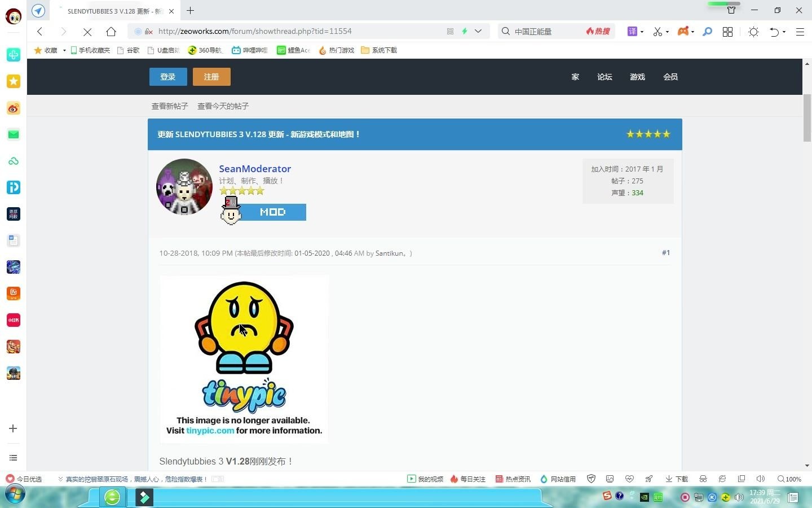Viewport: 812px width, 508px height.
Task: Open the Word document icon in sidebar
Action: pyautogui.click(x=14, y=240)
